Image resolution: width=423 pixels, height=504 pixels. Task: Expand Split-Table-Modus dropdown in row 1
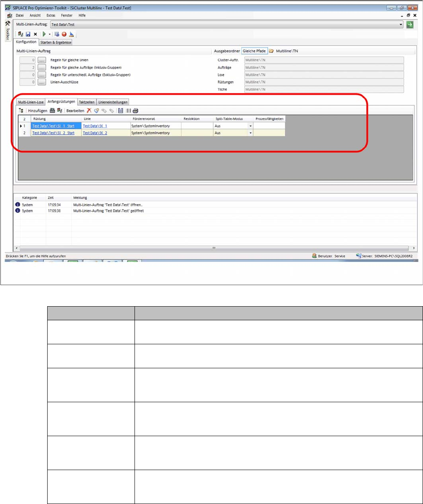coord(250,126)
